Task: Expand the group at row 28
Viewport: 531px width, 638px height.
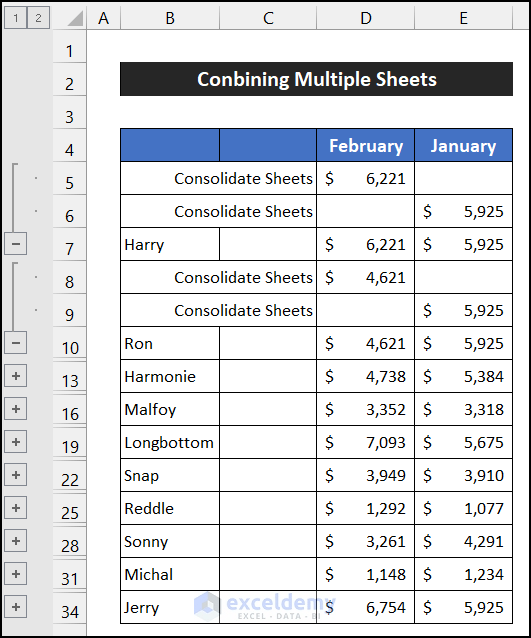Action: point(15,541)
